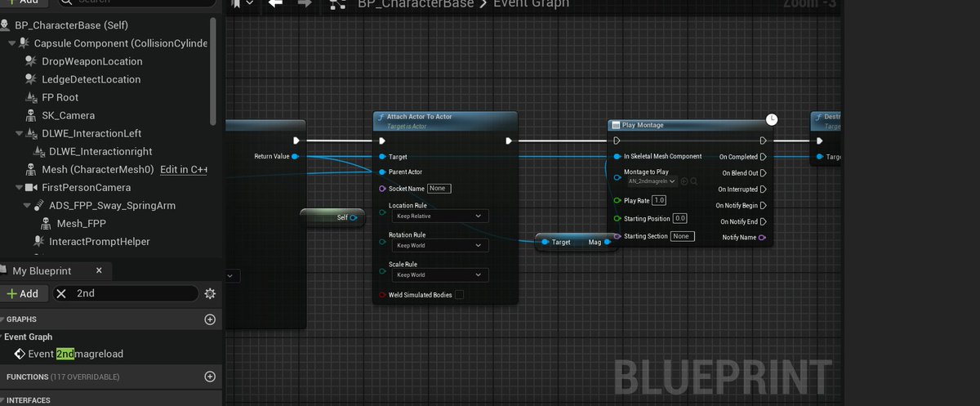Image resolution: width=980 pixels, height=406 pixels.
Task: Toggle the Weld Simulated Bodies checkbox
Action: coord(459,295)
